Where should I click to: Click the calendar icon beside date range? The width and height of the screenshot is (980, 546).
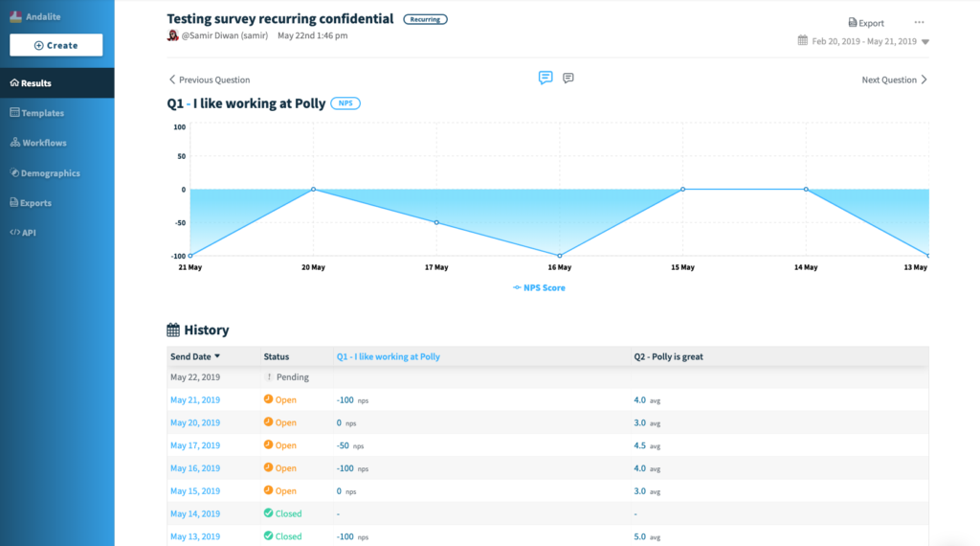pyautogui.click(x=803, y=40)
